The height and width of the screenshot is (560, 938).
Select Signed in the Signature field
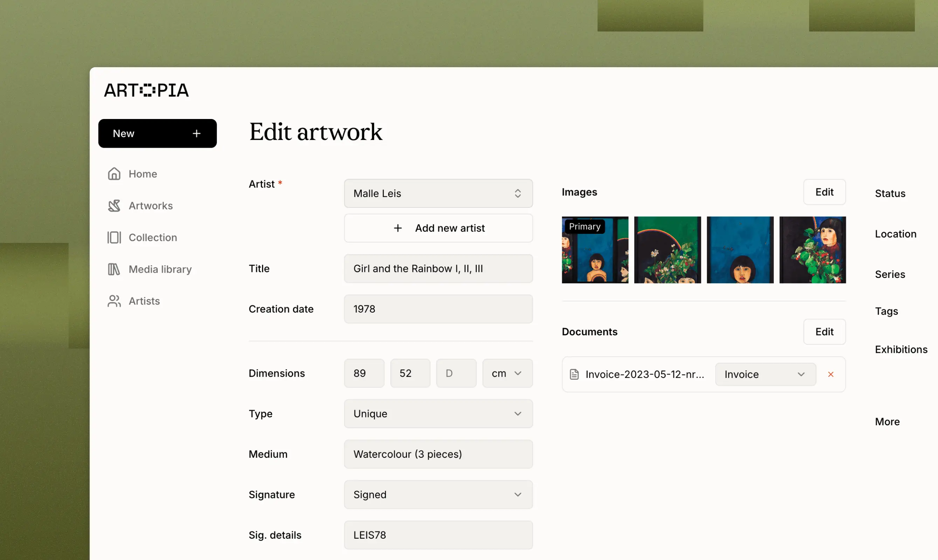[438, 494]
